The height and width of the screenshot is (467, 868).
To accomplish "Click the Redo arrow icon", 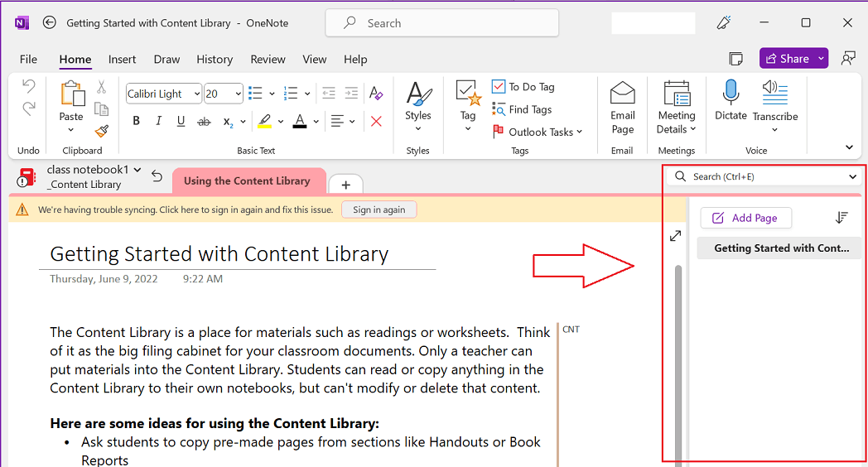I will [29, 108].
